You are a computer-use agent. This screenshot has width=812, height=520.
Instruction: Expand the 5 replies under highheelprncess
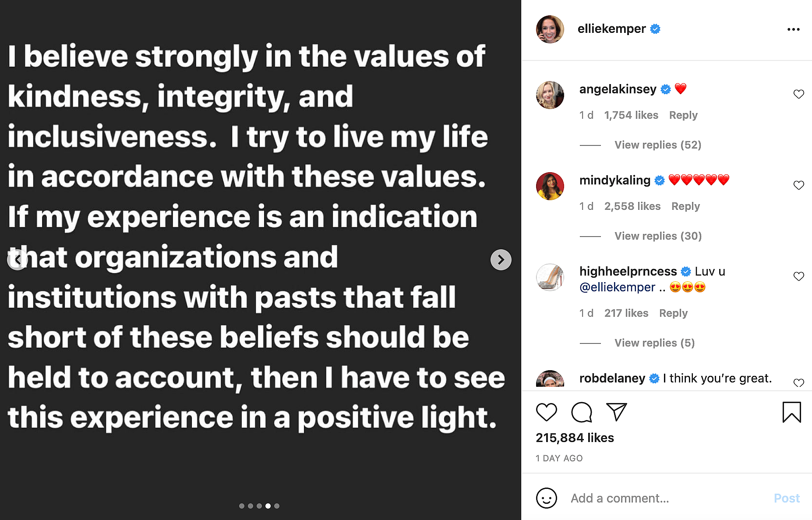[654, 343]
